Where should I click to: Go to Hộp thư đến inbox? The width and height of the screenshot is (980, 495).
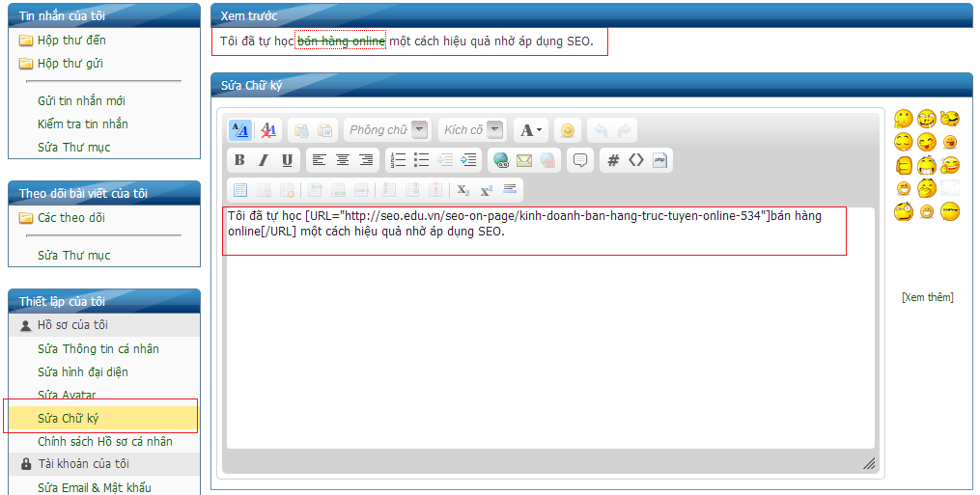pos(71,41)
